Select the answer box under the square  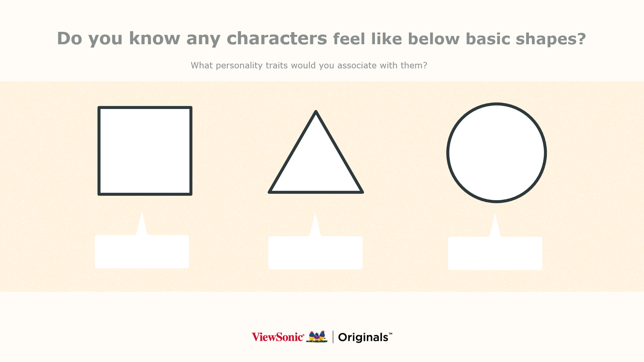coord(142,252)
